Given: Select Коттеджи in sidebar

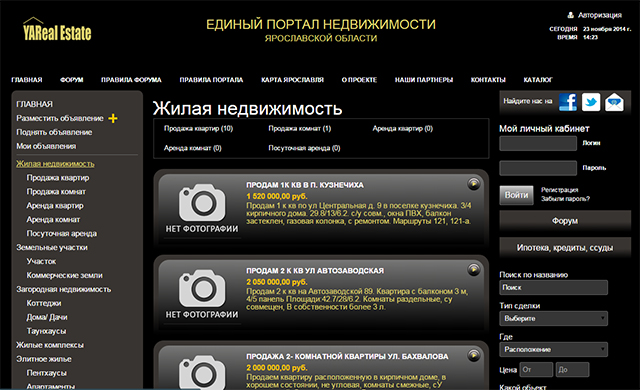Looking at the screenshot, I should click(44, 303).
